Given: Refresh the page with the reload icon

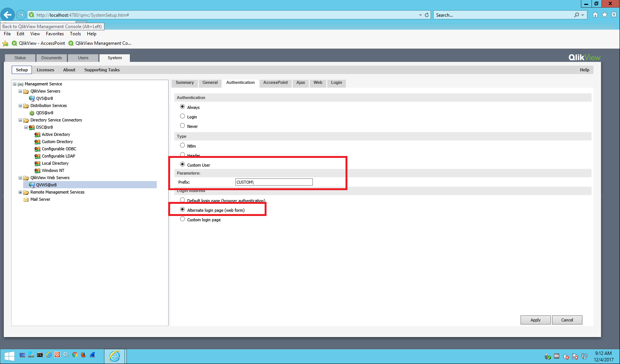Looking at the screenshot, I should [427, 15].
